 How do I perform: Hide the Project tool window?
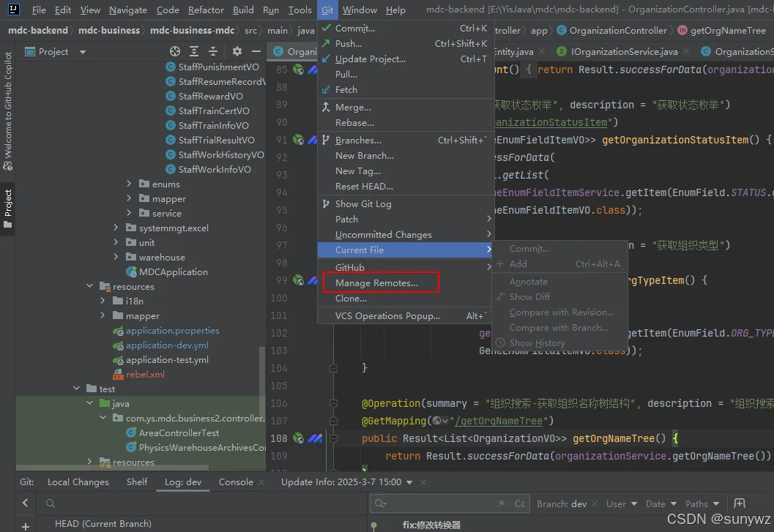[256, 51]
